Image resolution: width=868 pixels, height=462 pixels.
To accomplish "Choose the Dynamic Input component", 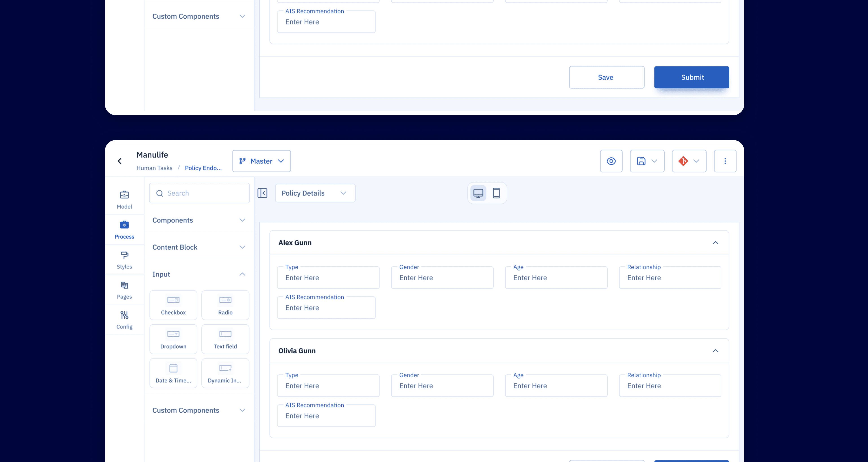I will [225, 373].
